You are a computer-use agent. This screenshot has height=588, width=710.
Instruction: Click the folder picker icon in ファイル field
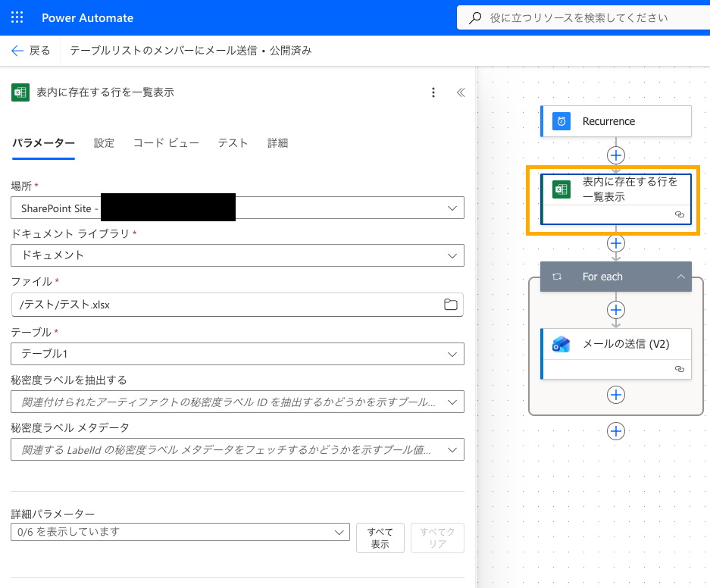point(451,305)
